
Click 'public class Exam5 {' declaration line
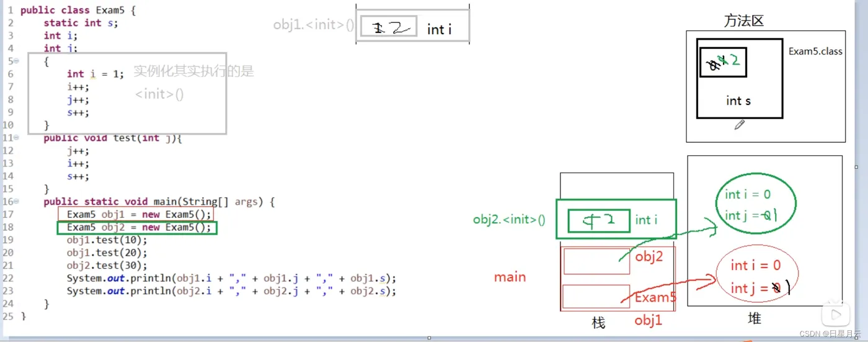click(x=78, y=10)
